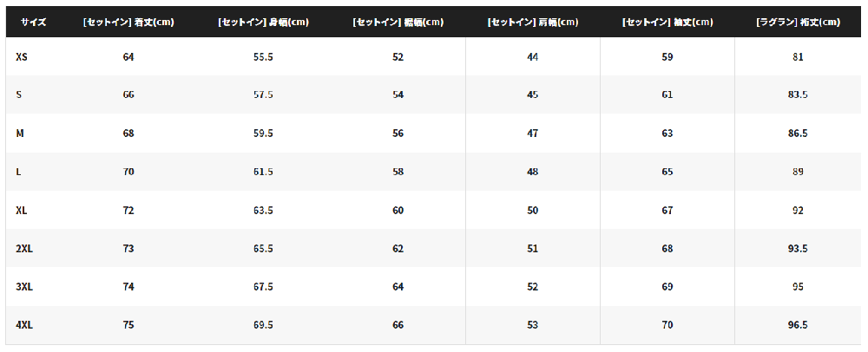Click the 2XL size row label
The image size is (868, 352).
coord(24,249)
